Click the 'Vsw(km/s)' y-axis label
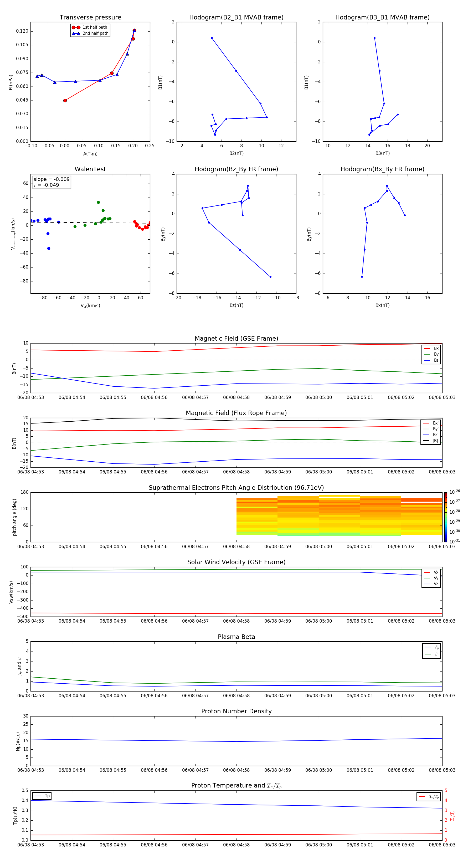This screenshot has height=868, width=473. 11,592
